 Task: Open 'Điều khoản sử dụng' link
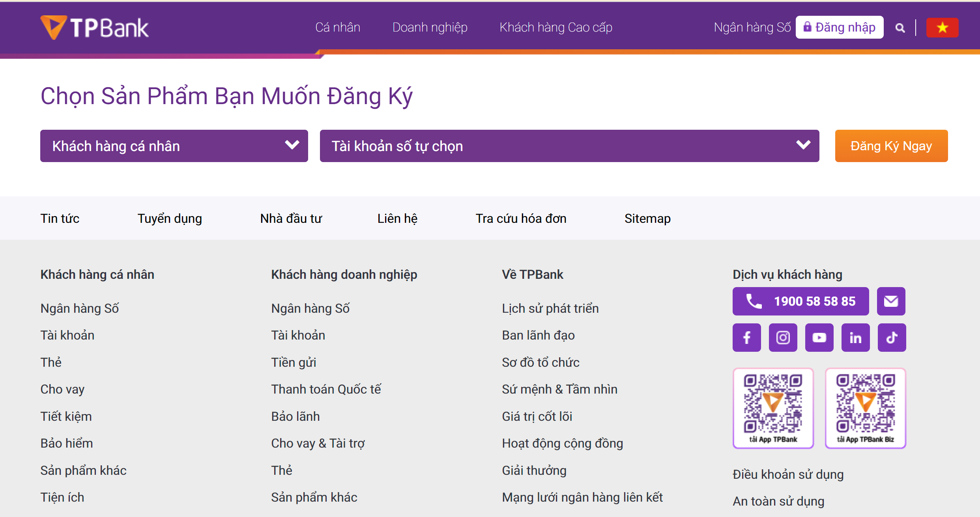pos(788,474)
